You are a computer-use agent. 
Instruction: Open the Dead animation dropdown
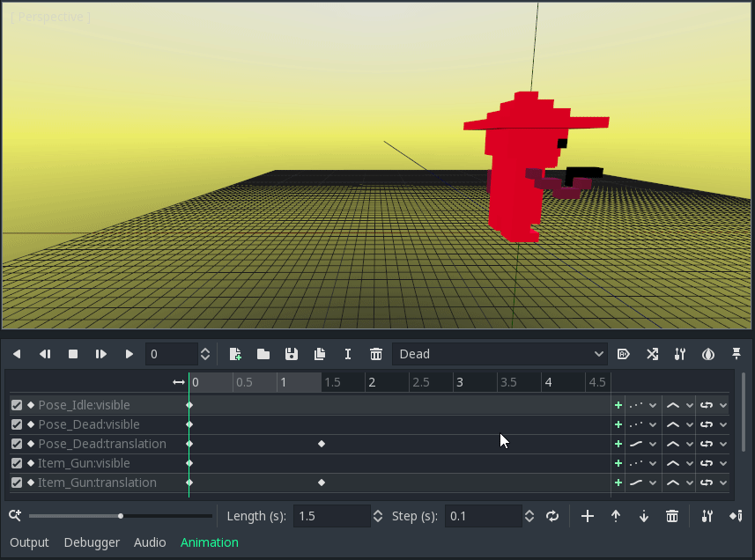(x=500, y=354)
